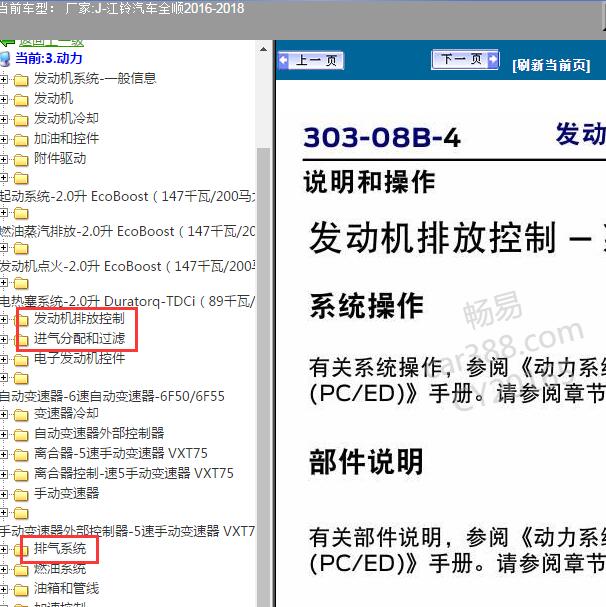606x607 pixels.
Task: Open the 变速器冷却 entry
Action: click(66, 413)
